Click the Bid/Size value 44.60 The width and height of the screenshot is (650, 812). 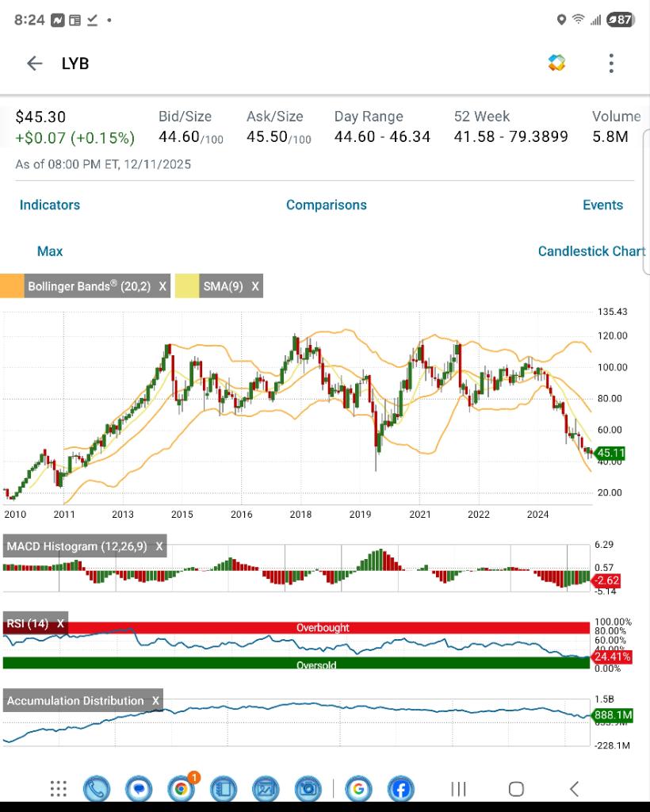click(179, 136)
